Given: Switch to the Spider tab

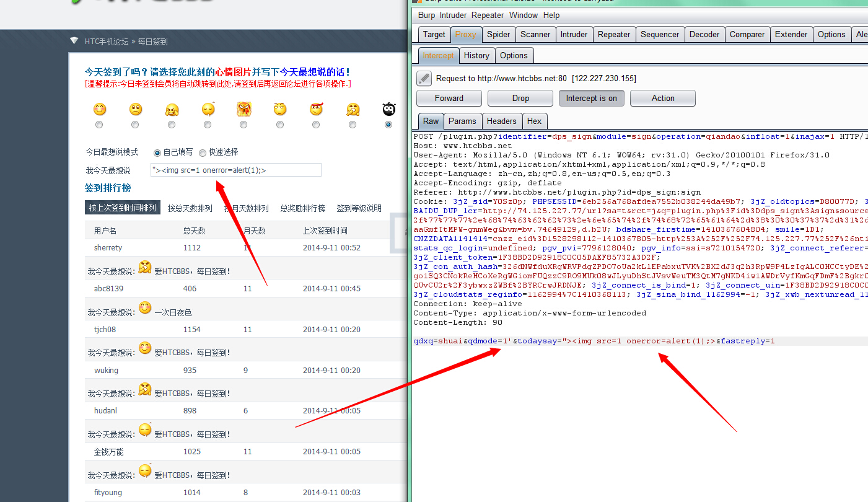Looking at the screenshot, I should coord(498,35).
